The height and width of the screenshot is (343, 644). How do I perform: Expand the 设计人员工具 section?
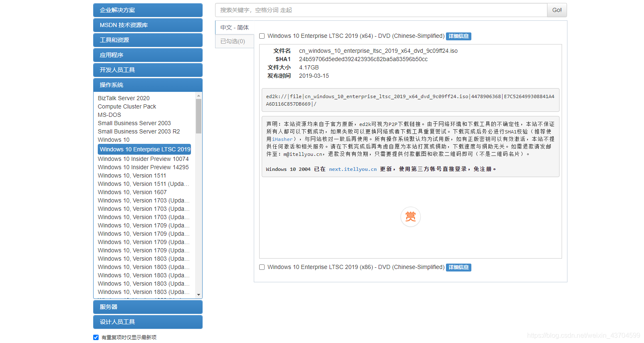[x=148, y=322]
